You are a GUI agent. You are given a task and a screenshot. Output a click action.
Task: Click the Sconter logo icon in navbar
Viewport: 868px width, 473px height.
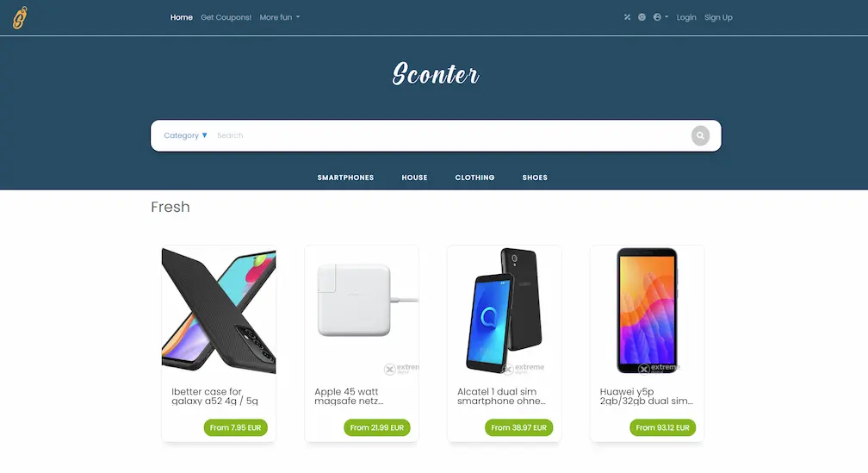20,18
